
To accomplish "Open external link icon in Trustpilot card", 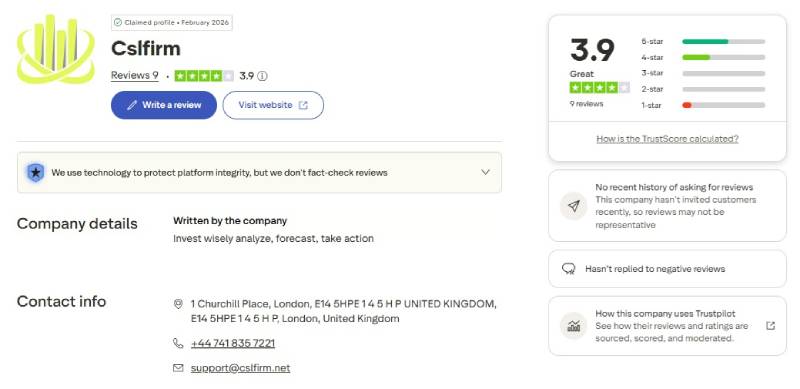I will point(770,326).
